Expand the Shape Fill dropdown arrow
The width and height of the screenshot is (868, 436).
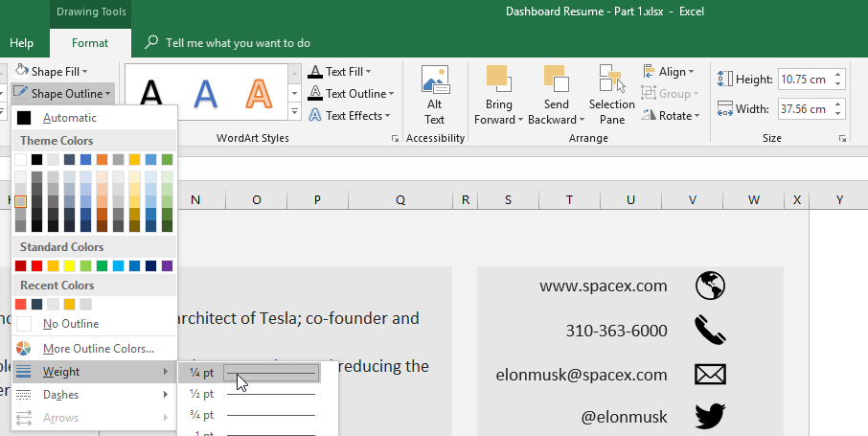[x=84, y=72]
